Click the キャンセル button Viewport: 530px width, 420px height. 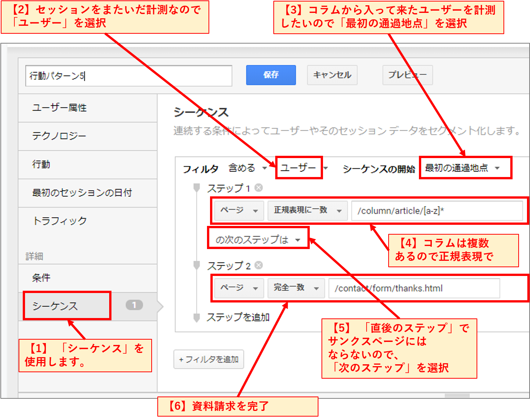332,75
